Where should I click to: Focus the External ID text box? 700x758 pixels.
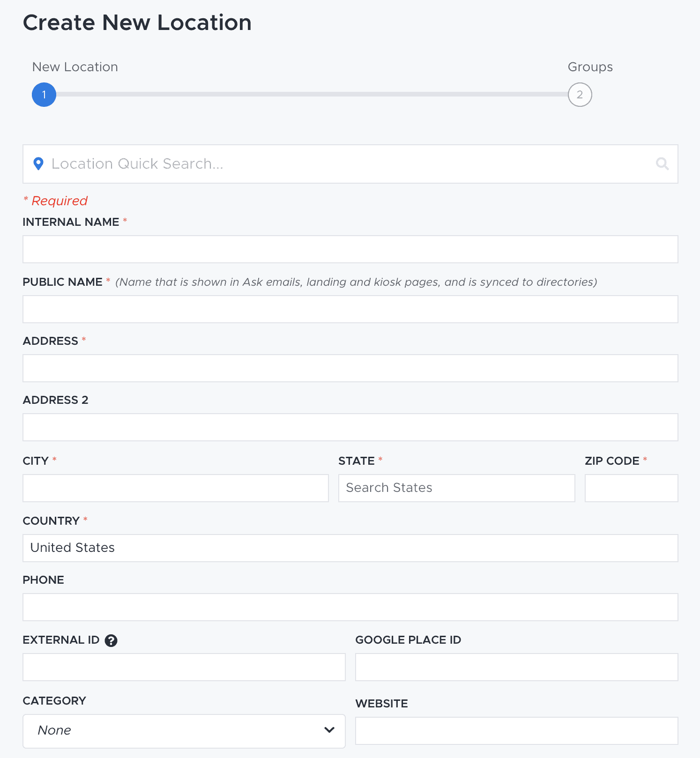click(184, 667)
